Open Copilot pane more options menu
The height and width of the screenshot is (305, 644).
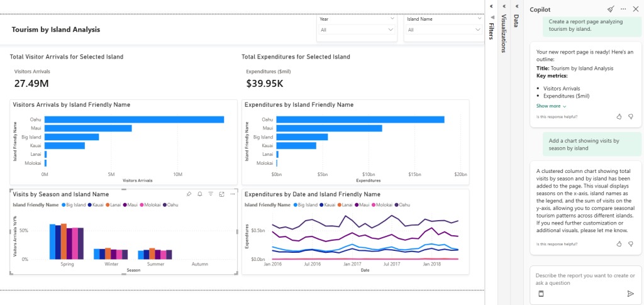(x=623, y=9)
